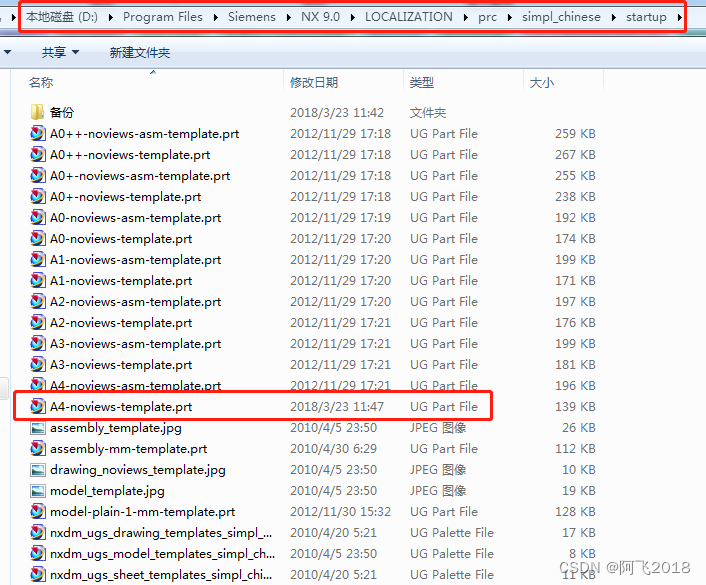
Task: Select file name A4-noviews-template.prt
Action: click(121, 407)
